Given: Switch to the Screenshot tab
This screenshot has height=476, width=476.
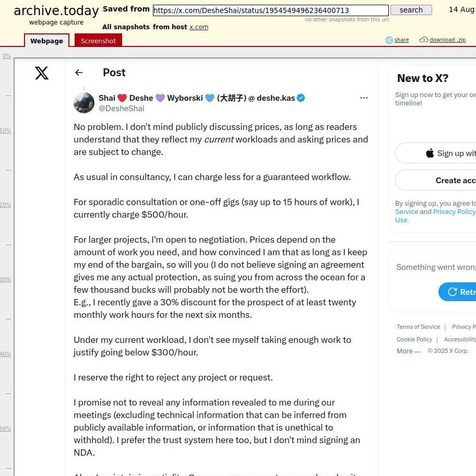Looking at the screenshot, I should (x=98, y=40).
